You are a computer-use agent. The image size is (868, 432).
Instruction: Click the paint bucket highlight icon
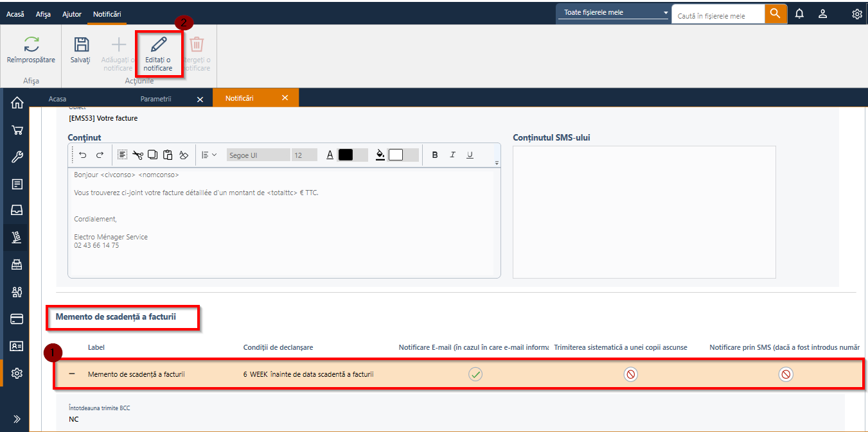(x=380, y=155)
